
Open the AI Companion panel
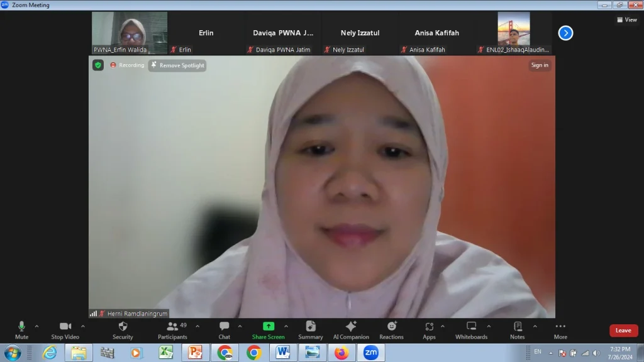[351, 330]
